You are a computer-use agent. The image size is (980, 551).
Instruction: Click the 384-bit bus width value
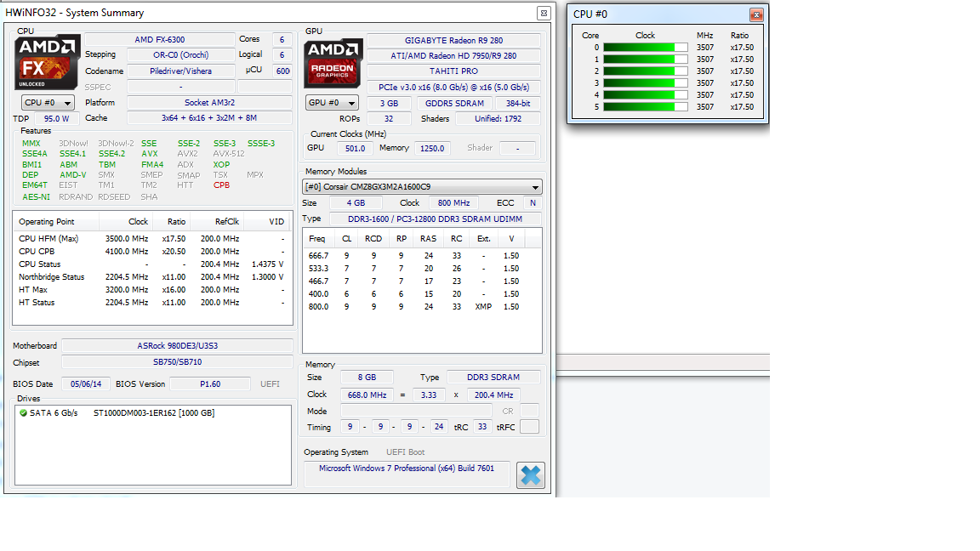[518, 104]
